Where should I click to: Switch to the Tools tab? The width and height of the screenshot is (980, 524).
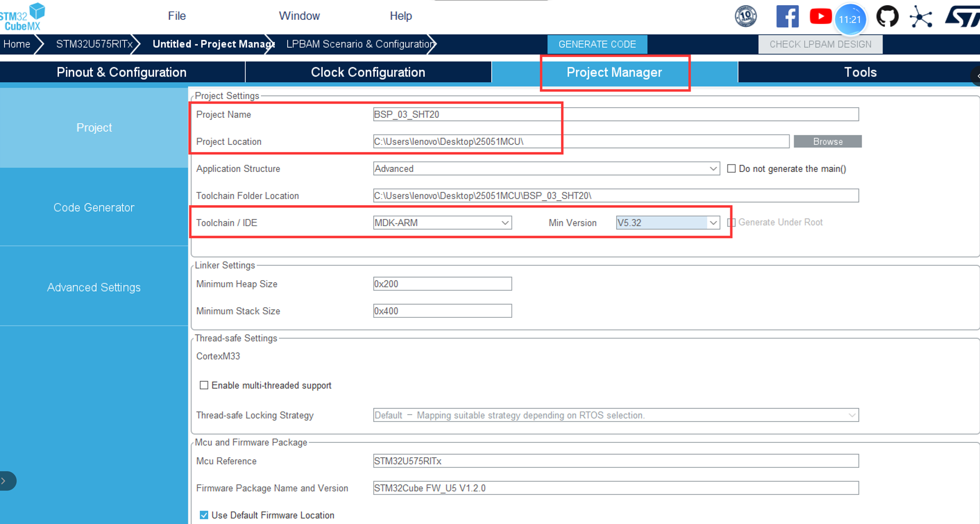click(x=860, y=72)
